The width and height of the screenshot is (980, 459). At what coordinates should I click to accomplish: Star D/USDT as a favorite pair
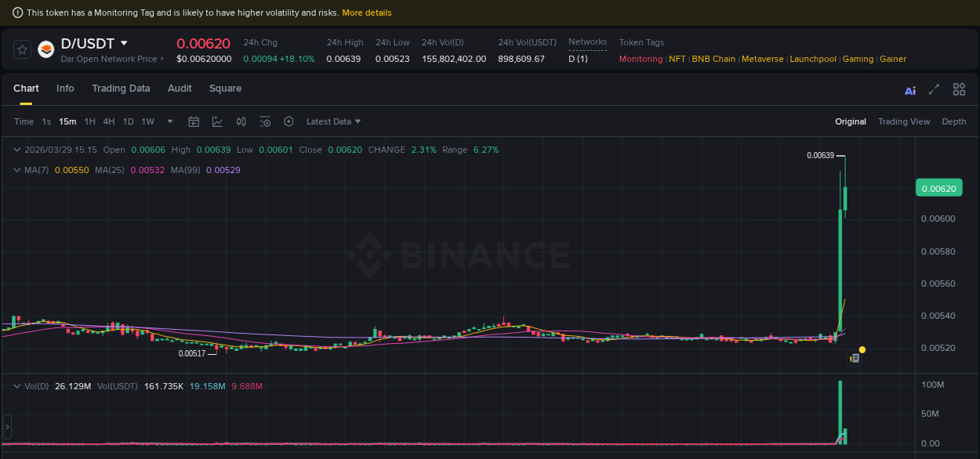click(22, 49)
